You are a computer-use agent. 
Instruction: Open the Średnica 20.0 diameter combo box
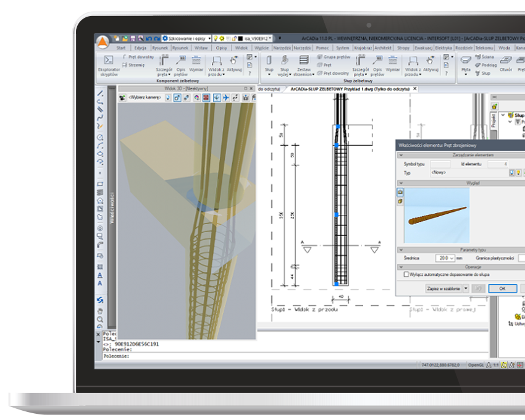pos(445,258)
